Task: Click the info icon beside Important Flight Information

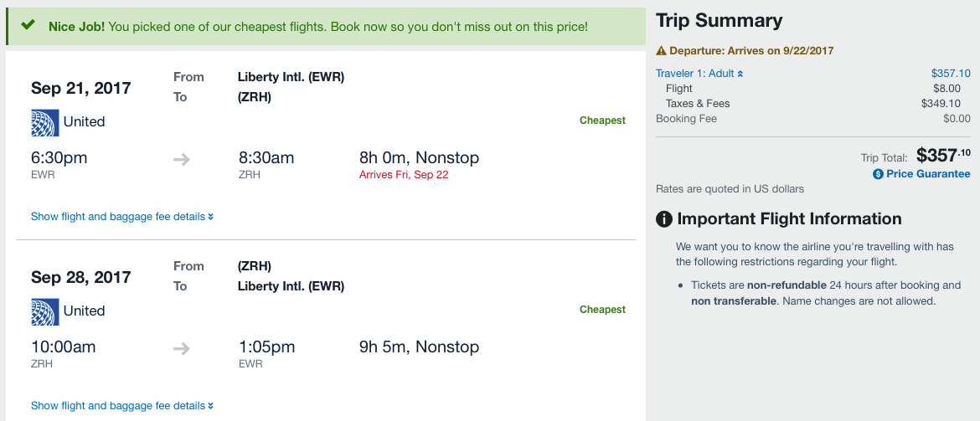Action: 664,219
